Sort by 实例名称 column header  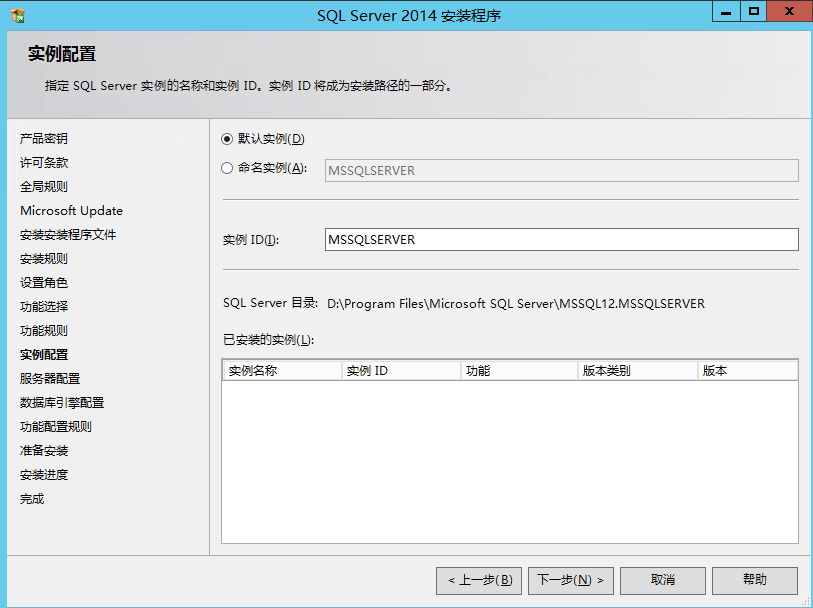[x=282, y=371]
